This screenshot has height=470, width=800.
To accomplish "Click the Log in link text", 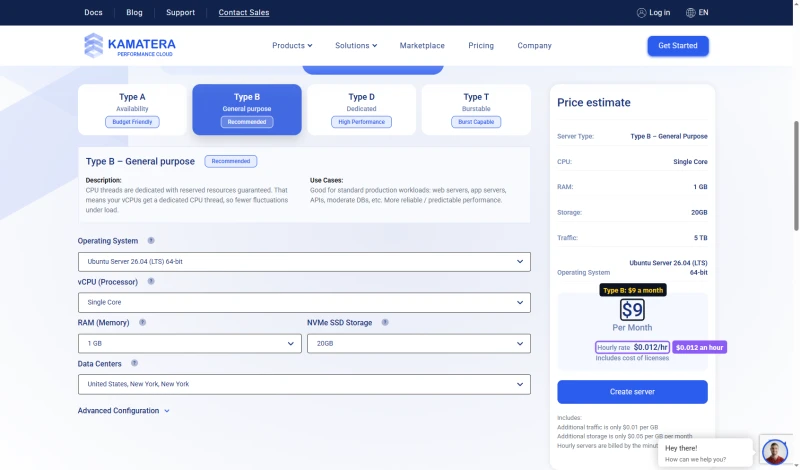I will (660, 13).
